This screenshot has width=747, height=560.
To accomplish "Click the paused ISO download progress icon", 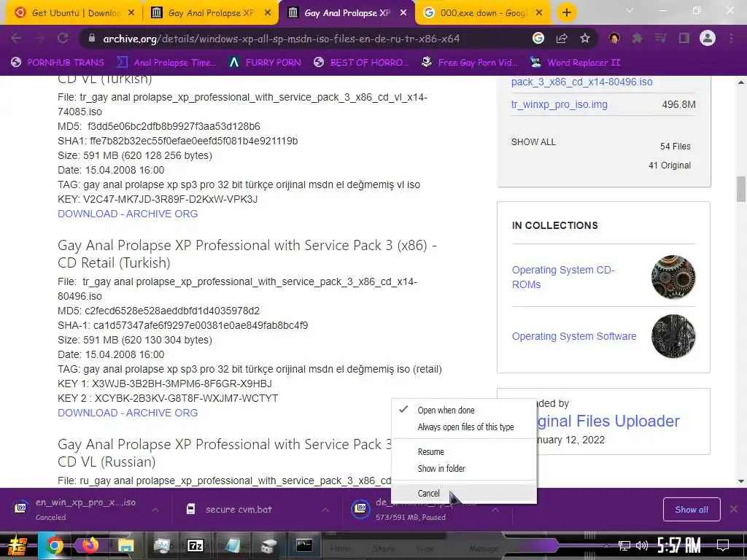I will pos(360,508).
